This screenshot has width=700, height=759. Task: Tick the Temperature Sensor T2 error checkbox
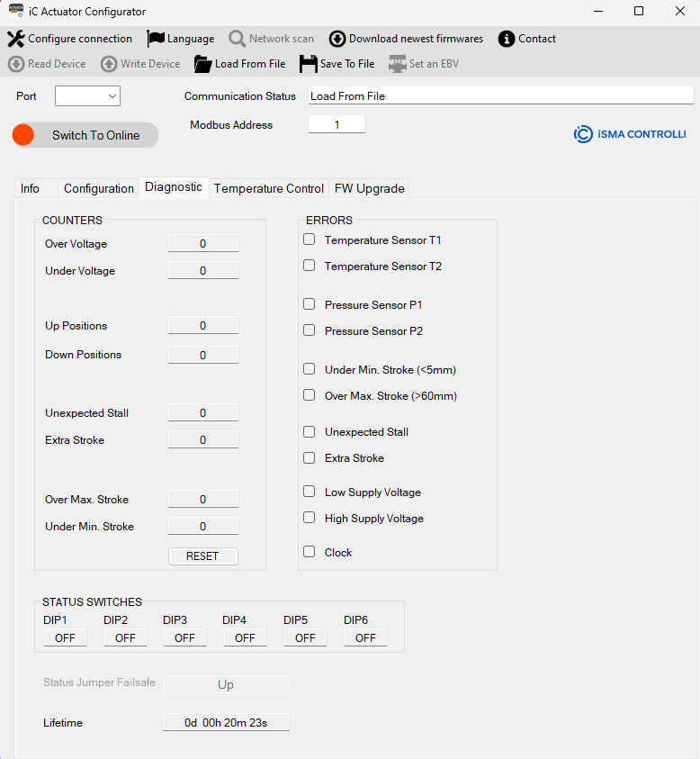pyautogui.click(x=310, y=266)
